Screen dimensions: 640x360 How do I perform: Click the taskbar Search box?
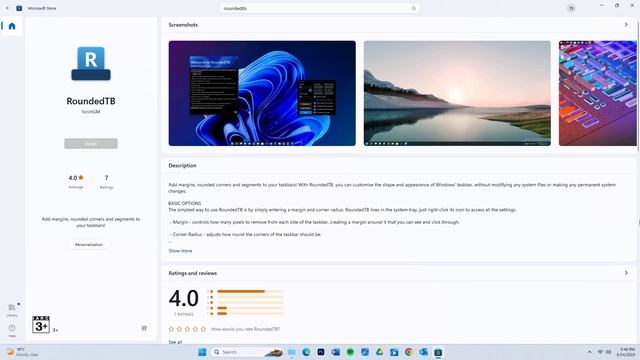tap(247, 352)
